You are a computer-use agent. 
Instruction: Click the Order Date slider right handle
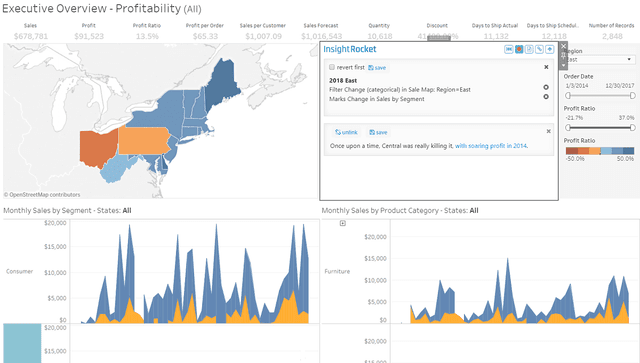point(632,96)
